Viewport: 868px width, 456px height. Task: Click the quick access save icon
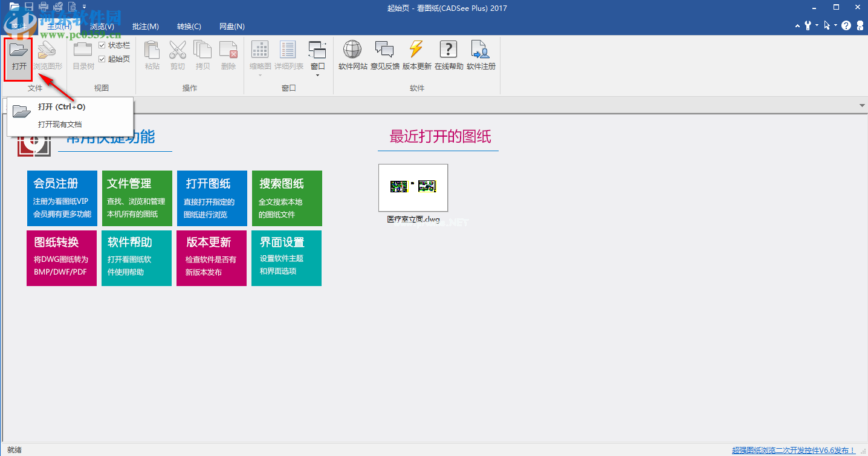click(29, 7)
